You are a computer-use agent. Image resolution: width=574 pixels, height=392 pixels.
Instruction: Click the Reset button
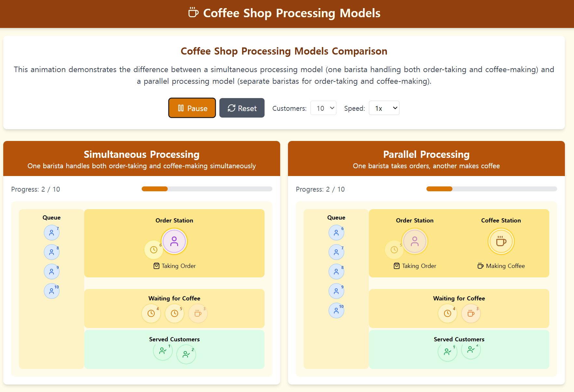(242, 108)
